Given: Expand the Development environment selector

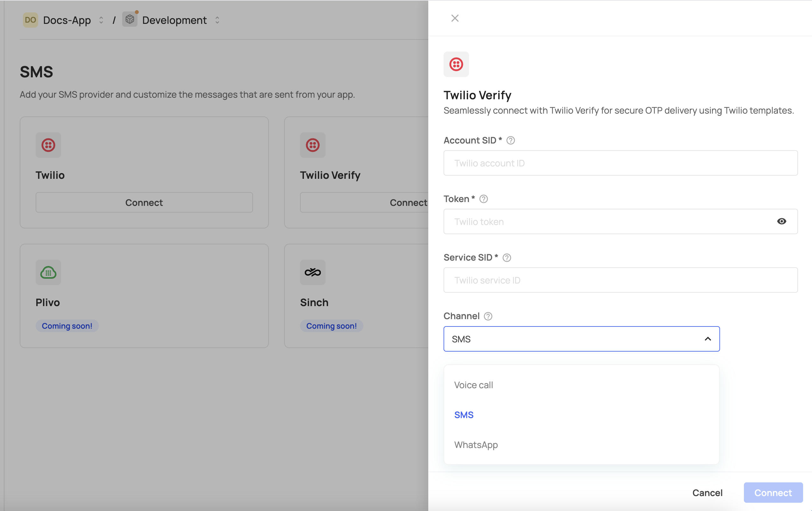Looking at the screenshot, I should point(217,20).
